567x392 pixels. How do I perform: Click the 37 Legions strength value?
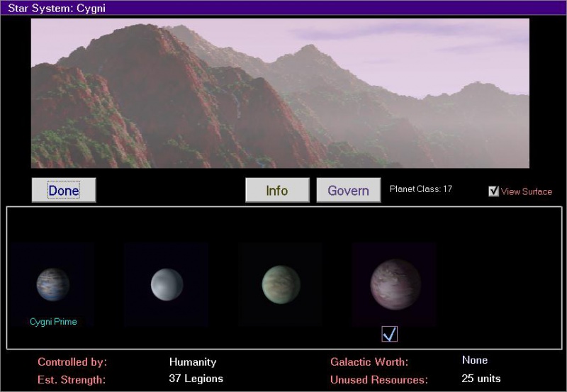click(196, 379)
